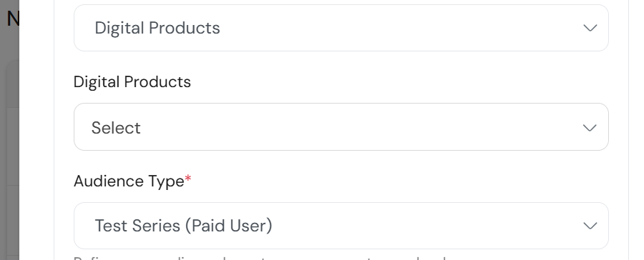Click the dimmed background card beneath the 'N' heading
This screenshot has height=260, width=644.
[13, 160]
